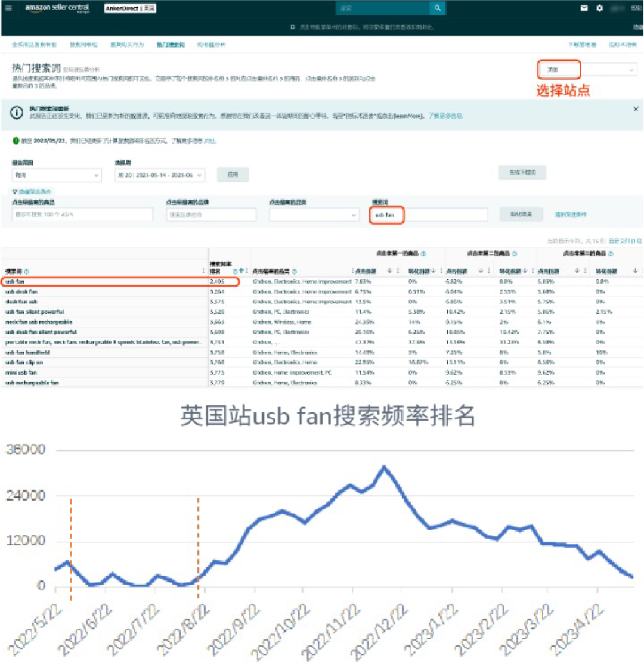Click the search magnifier button
The height and width of the screenshot is (662, 644).
437,8
